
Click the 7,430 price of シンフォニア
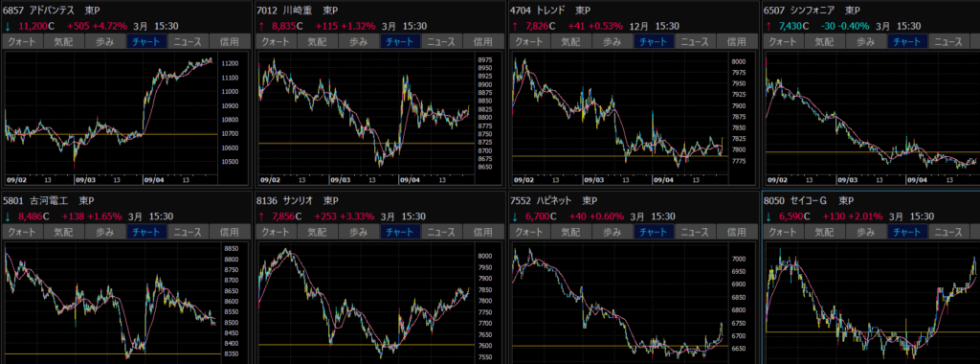[791, 26]
